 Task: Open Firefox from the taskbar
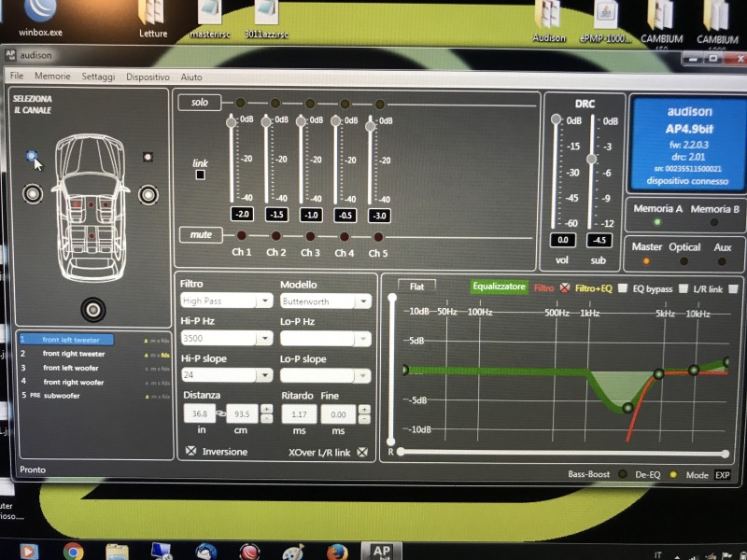(x=337, y=552)
